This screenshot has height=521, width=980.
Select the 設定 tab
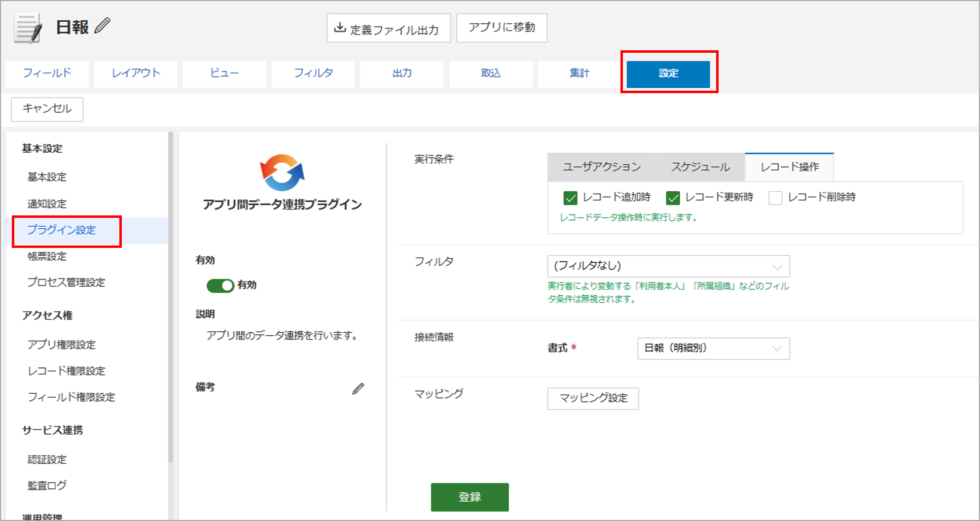click(x=668, y=73)
